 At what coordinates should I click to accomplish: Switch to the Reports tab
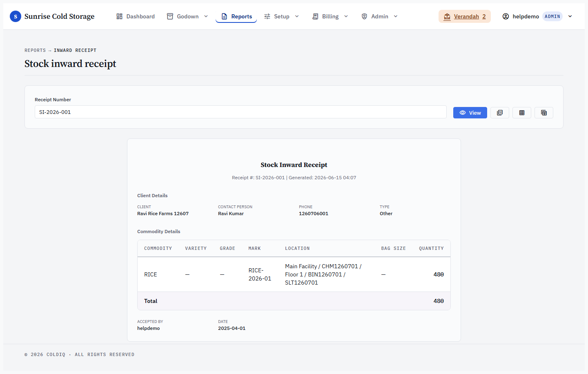click(x=236, y=16)
